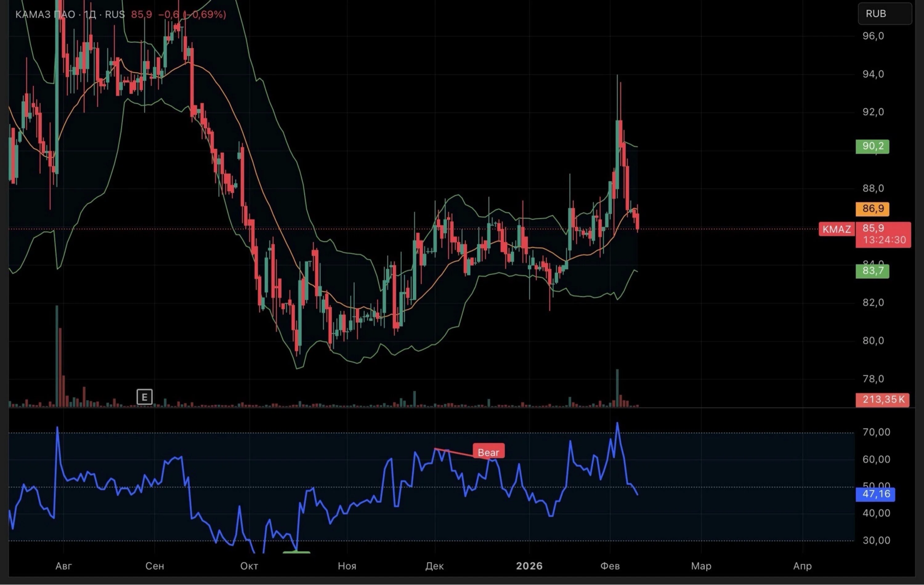Click the 80,0 price scale value
Viewport: 924px width, 585px height.
pos(873,341)
